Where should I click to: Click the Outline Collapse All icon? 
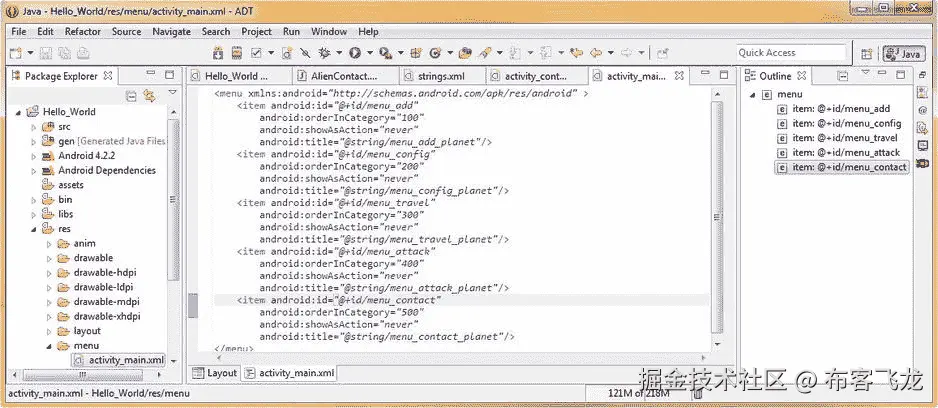(x=843, y=76)
